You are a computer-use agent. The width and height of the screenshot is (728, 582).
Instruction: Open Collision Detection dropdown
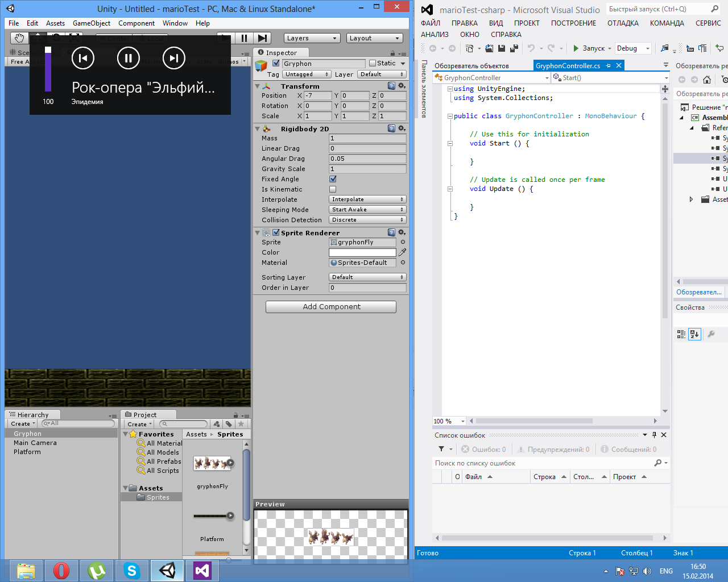(367, 220)
